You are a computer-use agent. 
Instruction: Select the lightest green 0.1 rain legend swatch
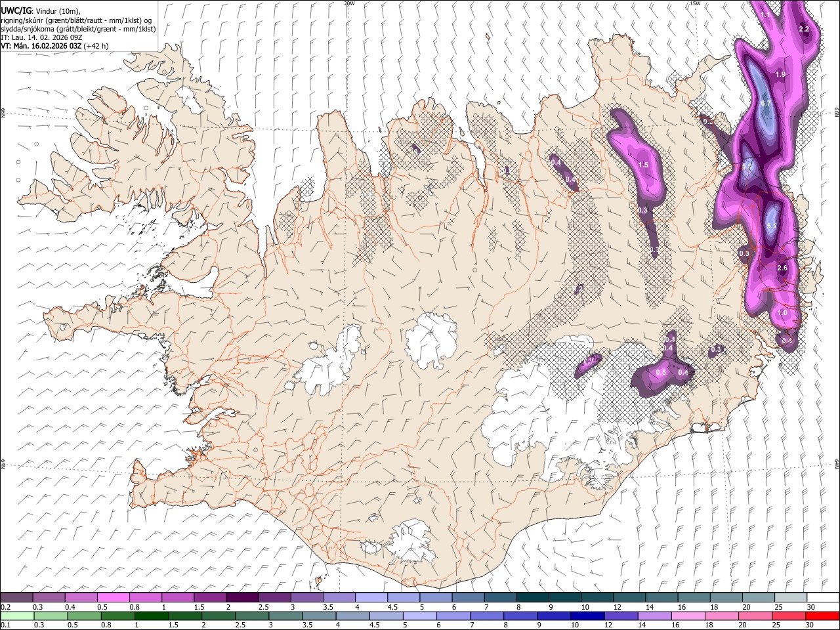tap(18, 616)
